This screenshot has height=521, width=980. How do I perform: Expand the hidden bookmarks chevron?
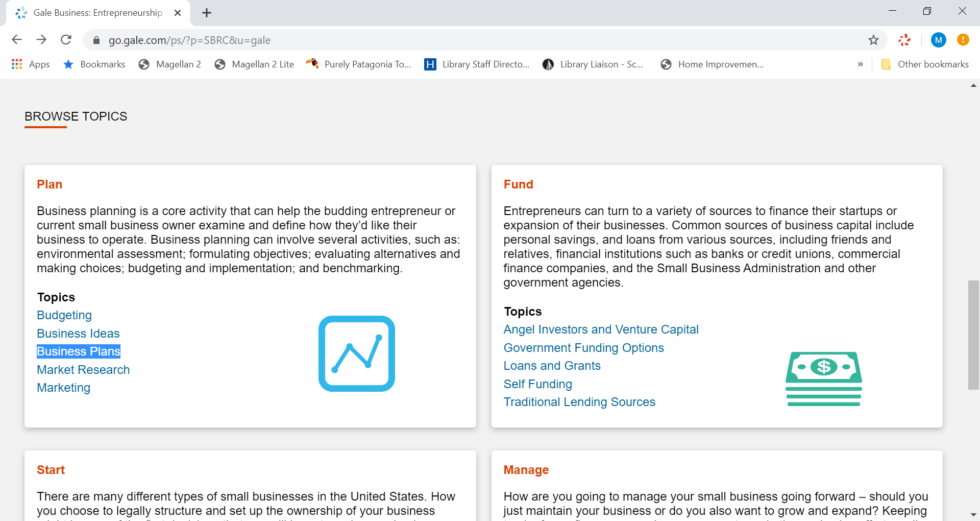click(861, 64)
